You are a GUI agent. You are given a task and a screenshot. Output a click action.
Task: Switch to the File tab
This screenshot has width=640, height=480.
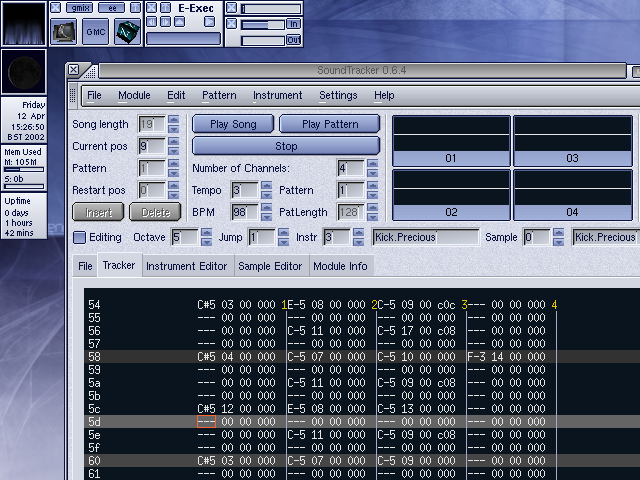(x=85, y=266)
